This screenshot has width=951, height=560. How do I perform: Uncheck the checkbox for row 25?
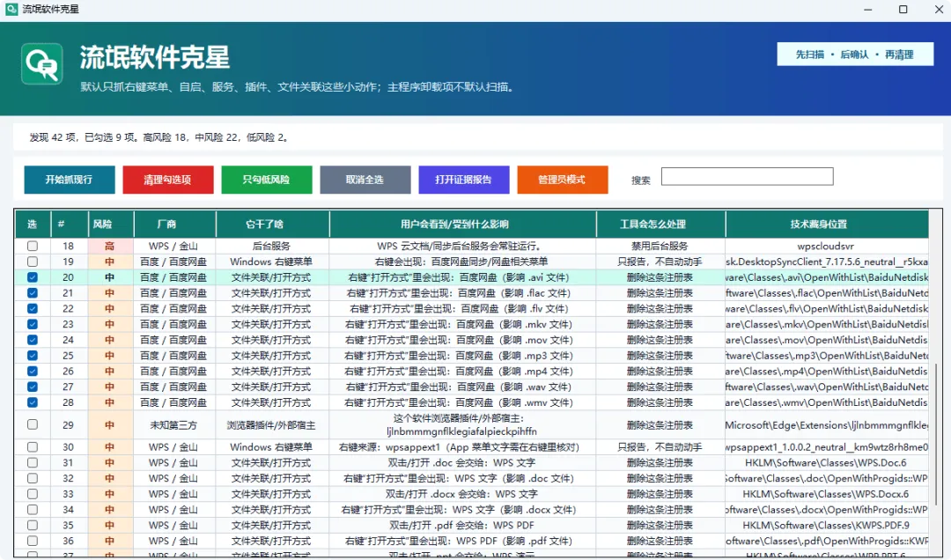pos(33,356)
